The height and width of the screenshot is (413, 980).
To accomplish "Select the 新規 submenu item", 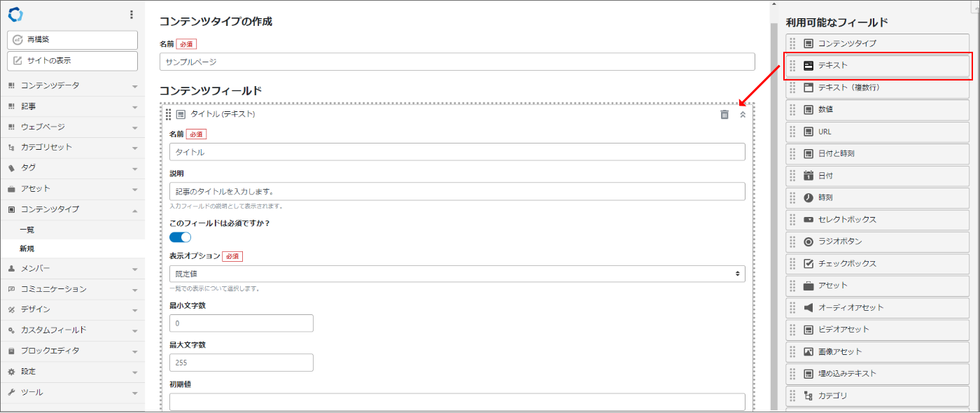I will click(27, 248).
